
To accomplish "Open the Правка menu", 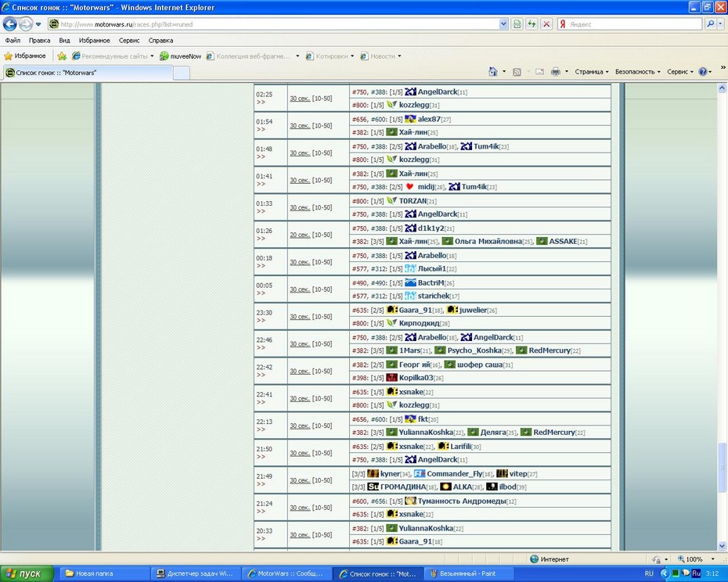I will (x=39, y=41).
